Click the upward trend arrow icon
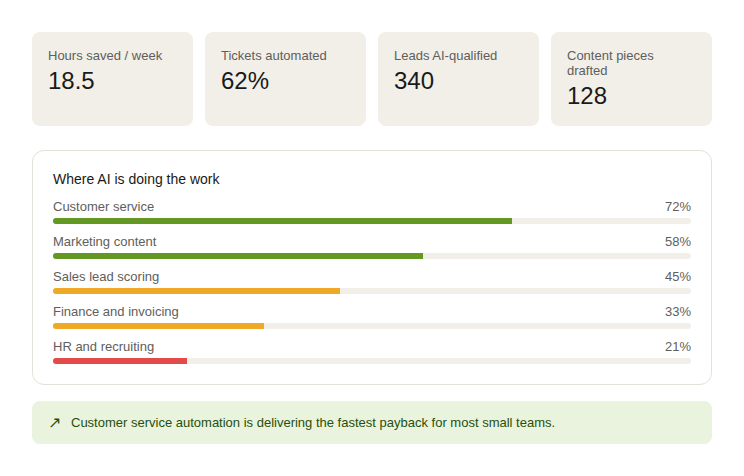Screen dimensions: 744x476 [55, 422]
